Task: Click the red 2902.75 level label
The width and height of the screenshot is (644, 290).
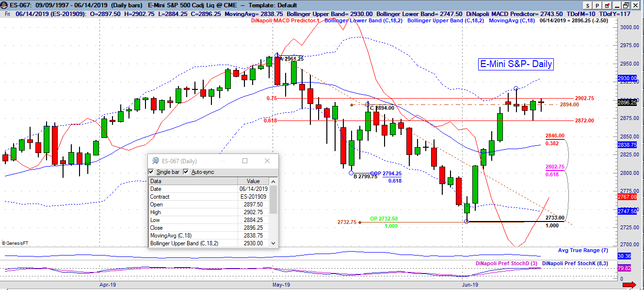Action: point(584,98)
